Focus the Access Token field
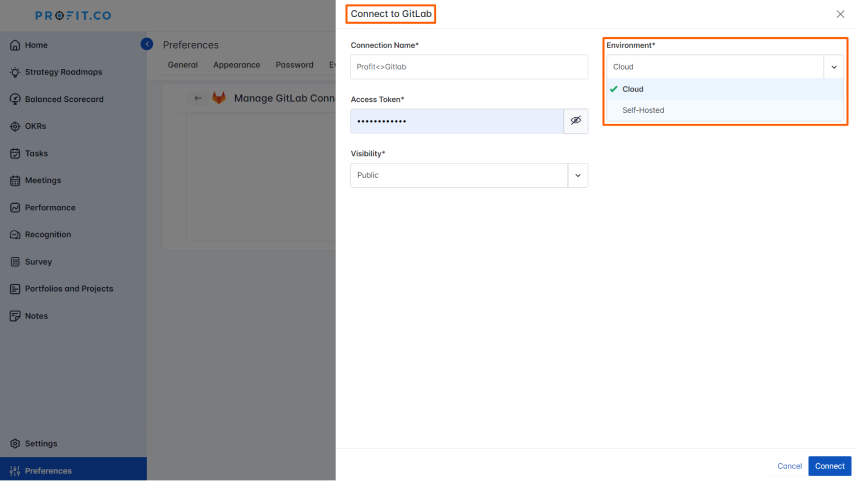This screenshot has width=856, height=481. (457, 121)
